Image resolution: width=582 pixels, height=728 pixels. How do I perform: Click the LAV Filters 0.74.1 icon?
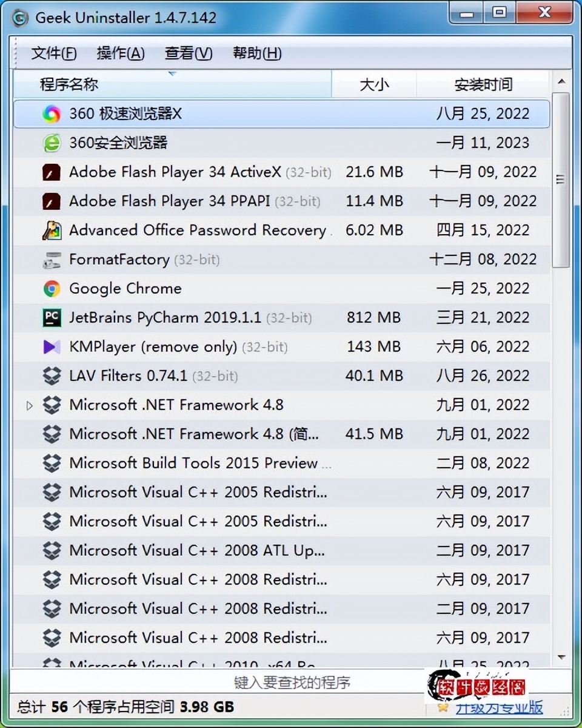(52, 376)
